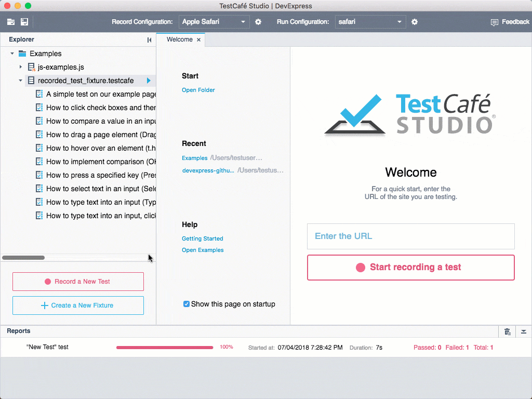
Task: Toggle Show this page on startup
Action: [187, 304]
